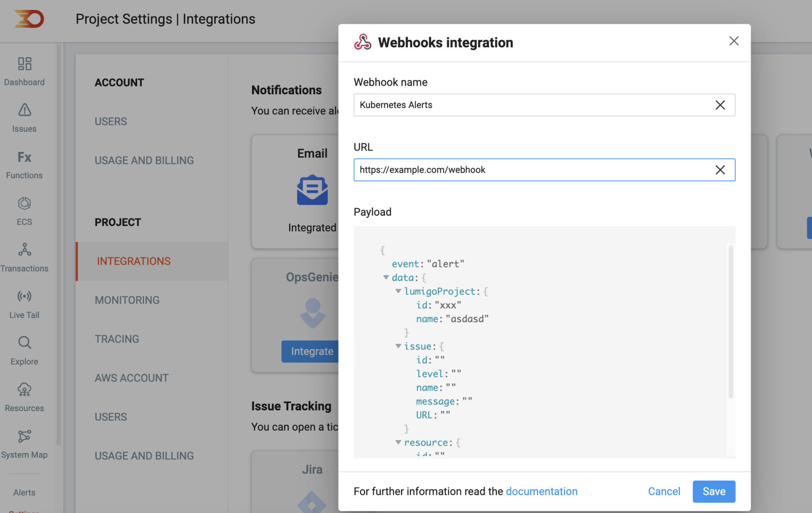Open the Dashboard icon in sidebar

pos(24,64)
